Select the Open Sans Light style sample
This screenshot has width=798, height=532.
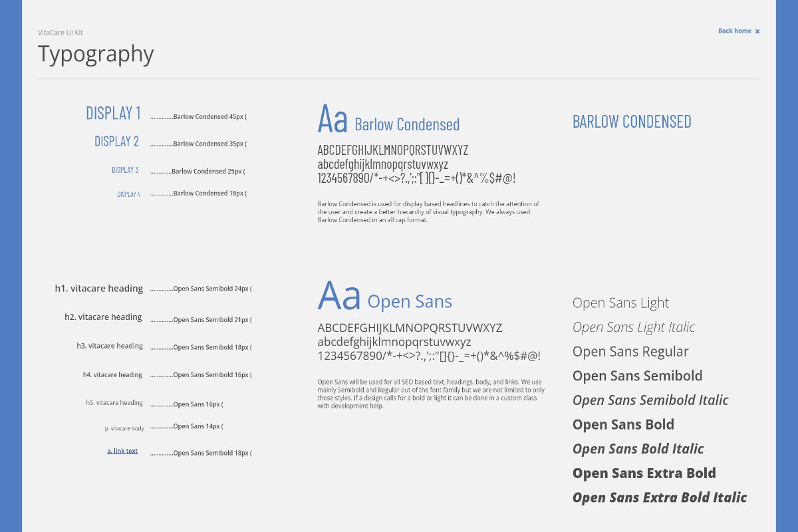[x=620, y=303]
